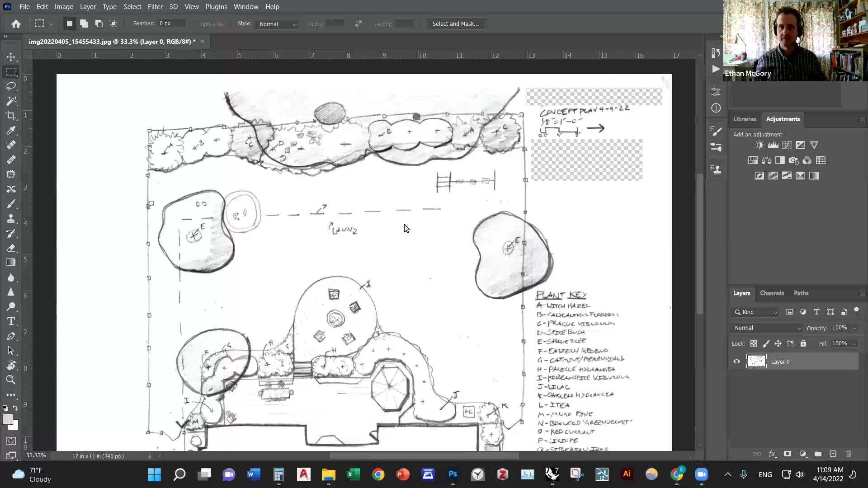Select the Move tool

point(11,56)
